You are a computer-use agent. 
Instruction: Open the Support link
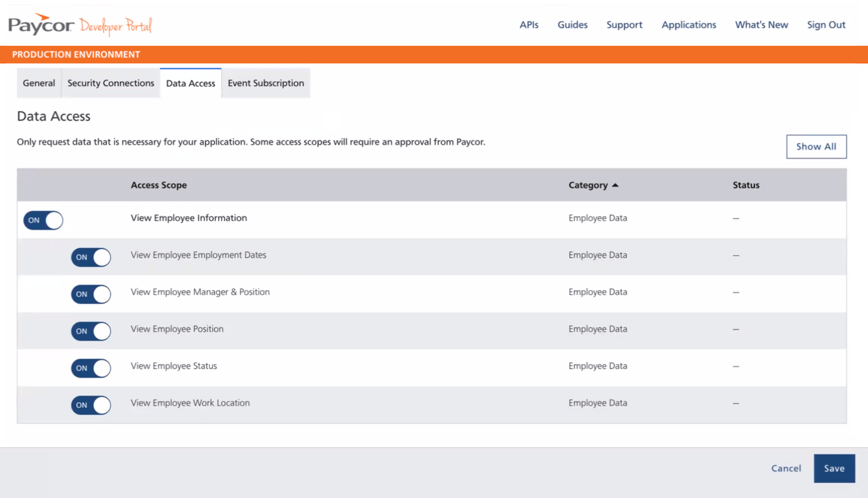pos(624,25)
